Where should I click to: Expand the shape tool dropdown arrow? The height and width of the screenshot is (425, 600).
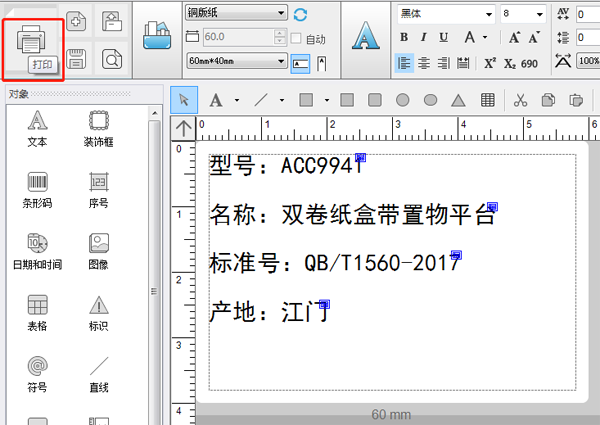click(327, 100)
